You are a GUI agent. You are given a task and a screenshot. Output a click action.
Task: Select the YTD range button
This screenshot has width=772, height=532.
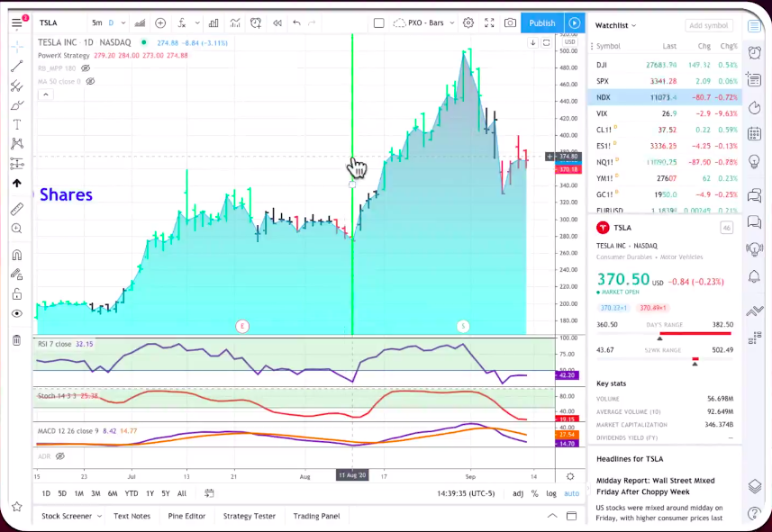[131, 493]
